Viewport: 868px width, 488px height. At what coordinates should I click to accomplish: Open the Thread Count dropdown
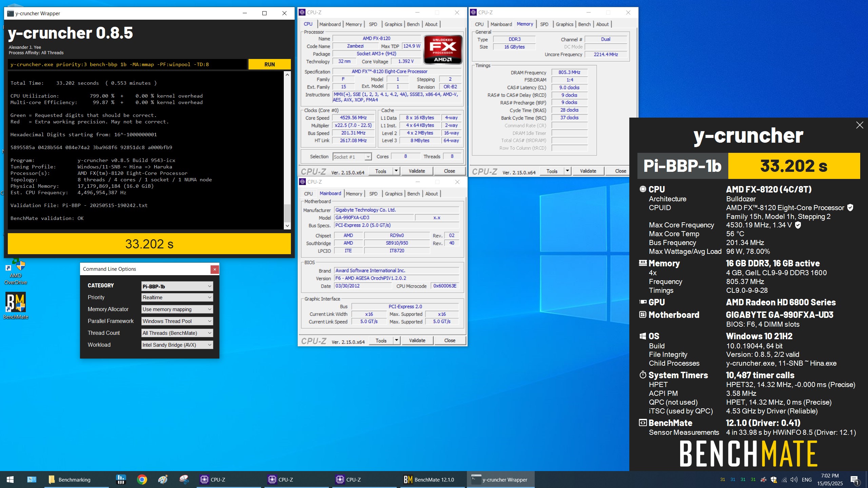click(177, 333)
